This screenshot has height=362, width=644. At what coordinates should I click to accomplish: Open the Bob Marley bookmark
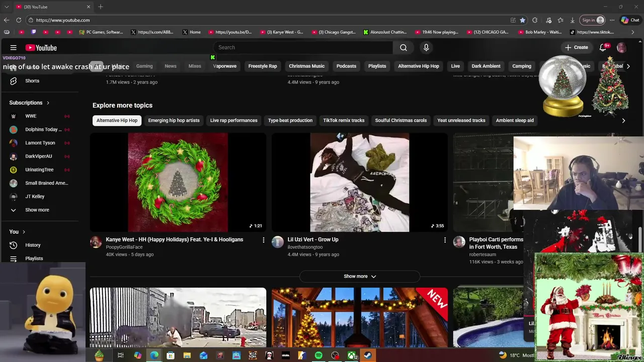(x=539, y=32)
